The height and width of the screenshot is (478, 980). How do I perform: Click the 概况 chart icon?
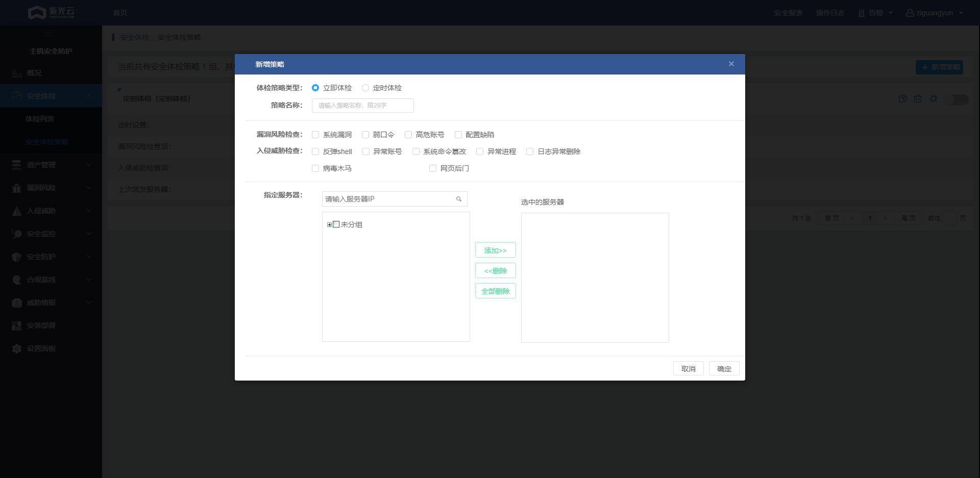17,73
